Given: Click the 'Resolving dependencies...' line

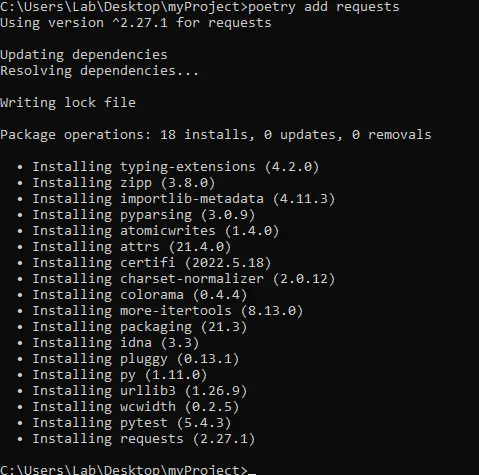Looking at the screenshot, I should [99, 71].
